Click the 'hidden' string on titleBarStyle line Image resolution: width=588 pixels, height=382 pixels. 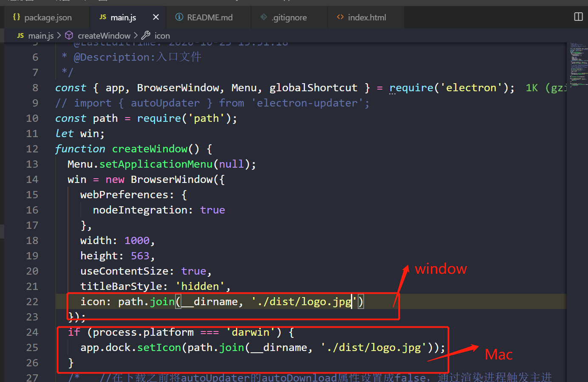point(200,286)
